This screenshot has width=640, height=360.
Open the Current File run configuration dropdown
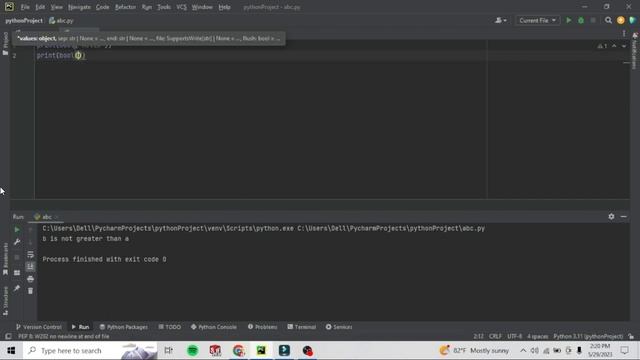537,20
